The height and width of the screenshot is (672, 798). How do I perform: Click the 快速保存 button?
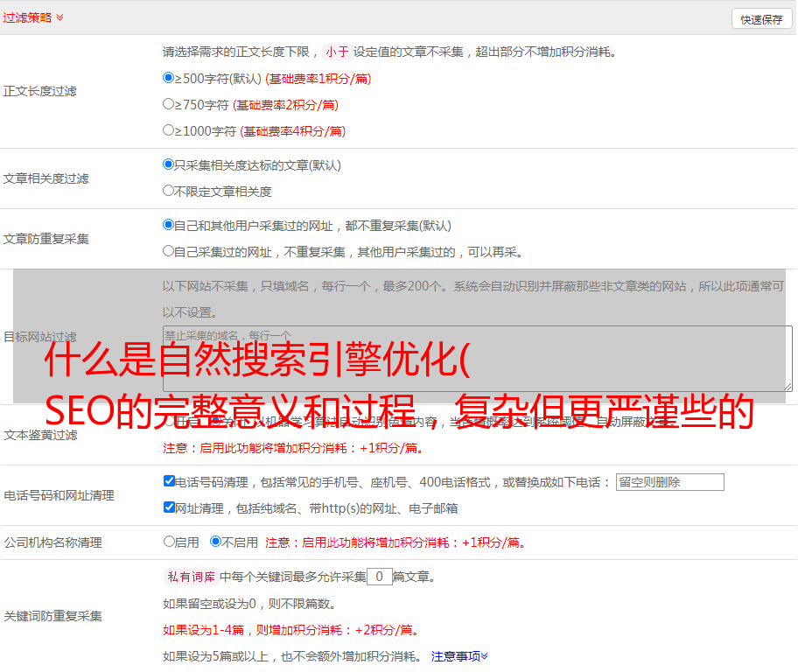761,19
